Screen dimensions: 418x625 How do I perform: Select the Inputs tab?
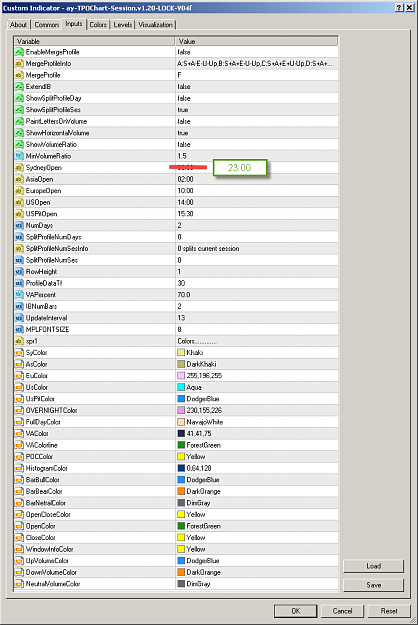[x=74, y=24]
